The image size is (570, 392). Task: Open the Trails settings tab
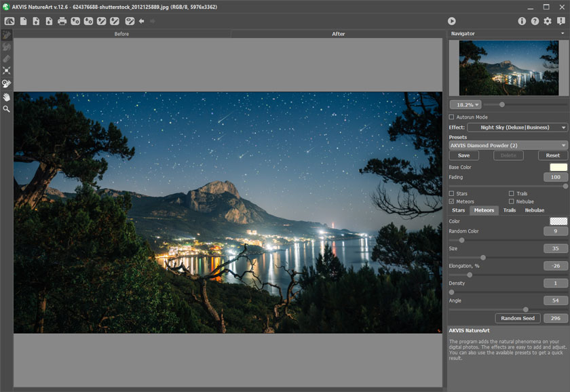pos(510,210)
